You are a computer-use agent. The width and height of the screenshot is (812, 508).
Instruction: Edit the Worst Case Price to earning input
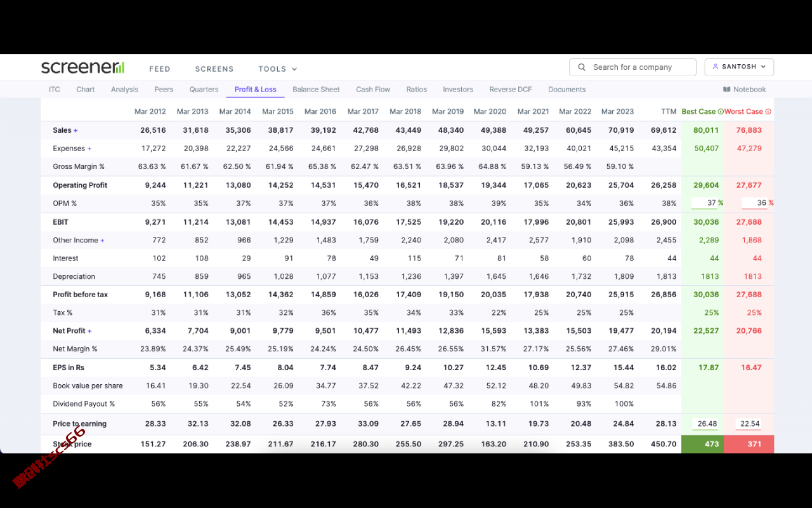tap(749, 424)
